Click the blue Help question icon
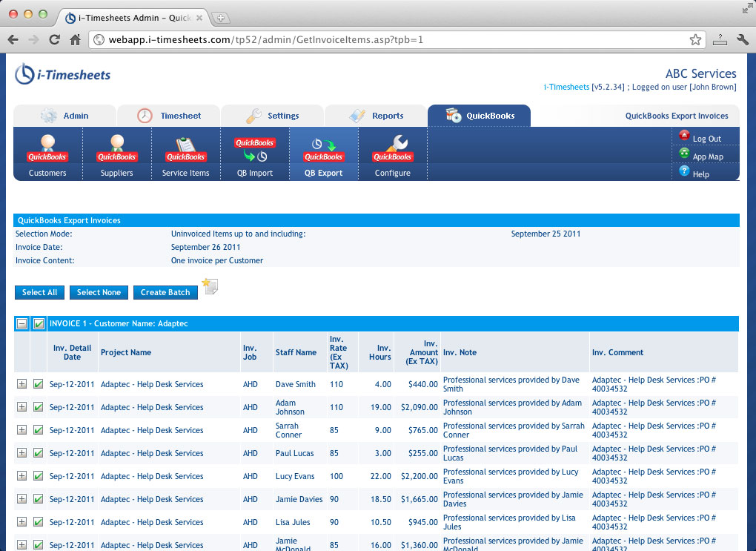The image size is (756, 551). [684, 171]
